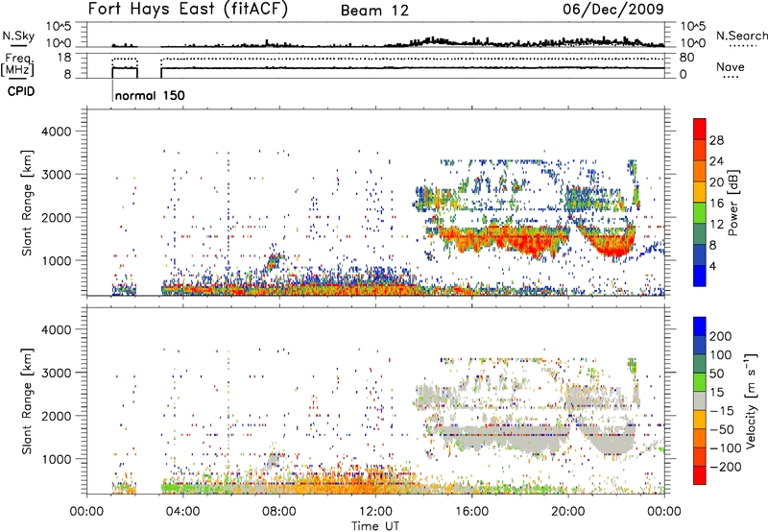Click the 'Velocity [m s-1]' colorbar title
This screenshot has height=532, width=768.
(751, 400)
